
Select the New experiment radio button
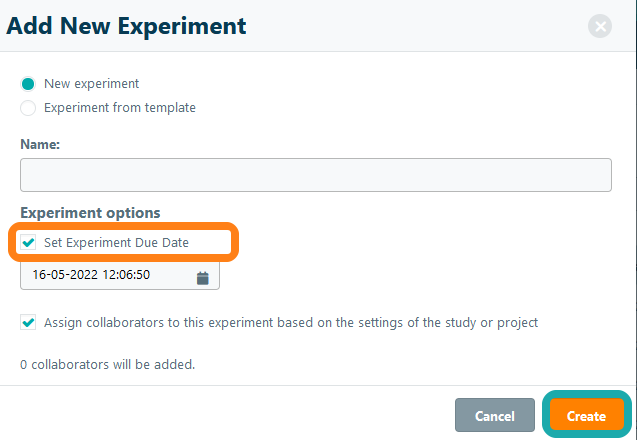pyautogui.click(x=28, y=84)
